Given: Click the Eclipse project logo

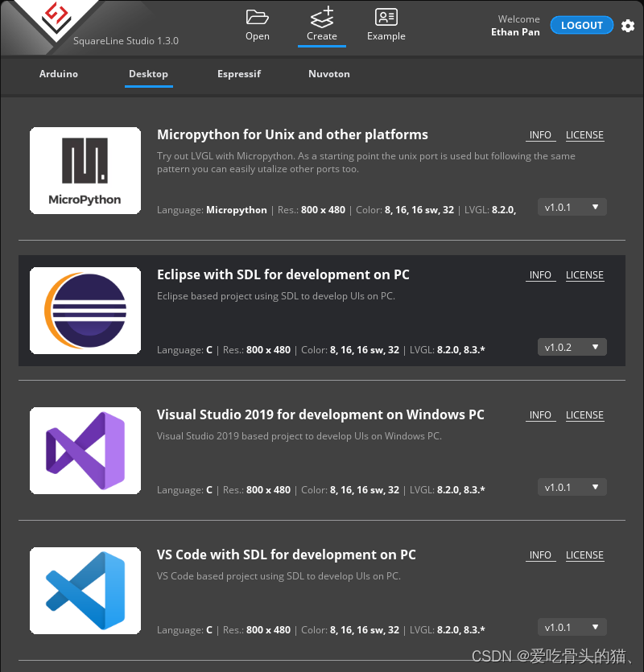Looking at the screenshot, I should click(x=85, y=310).
